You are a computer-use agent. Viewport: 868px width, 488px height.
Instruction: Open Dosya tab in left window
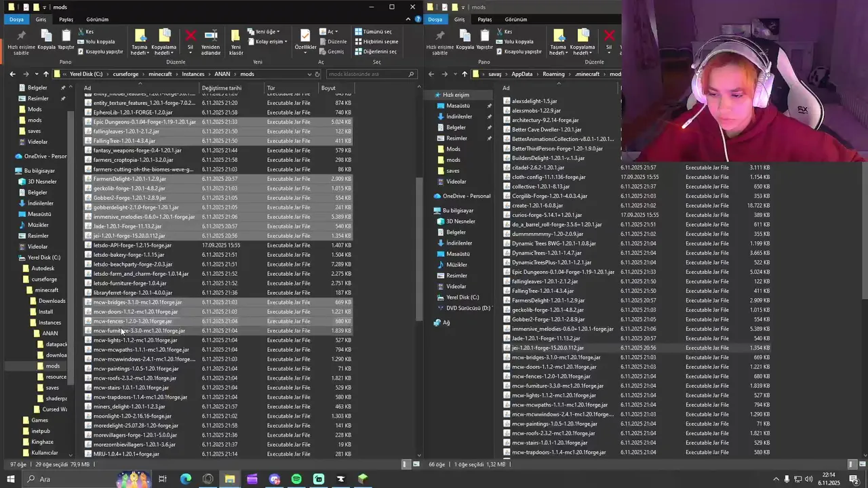pyautogui.click(x=16, y=19)
